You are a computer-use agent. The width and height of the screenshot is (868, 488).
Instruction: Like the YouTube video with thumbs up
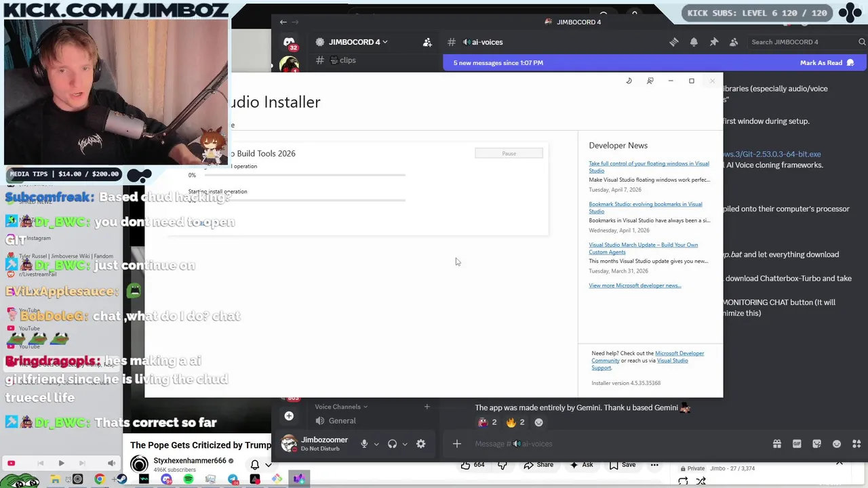click(473, 465)
